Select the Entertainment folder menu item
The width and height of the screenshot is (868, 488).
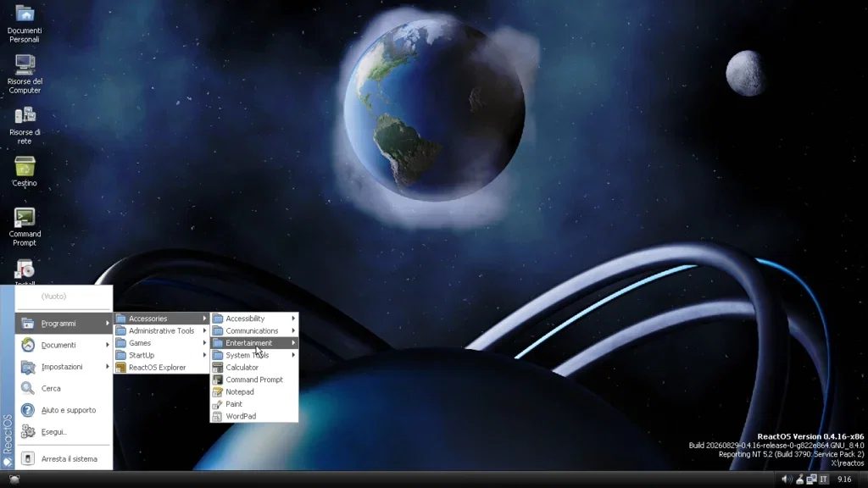(254, 343)
